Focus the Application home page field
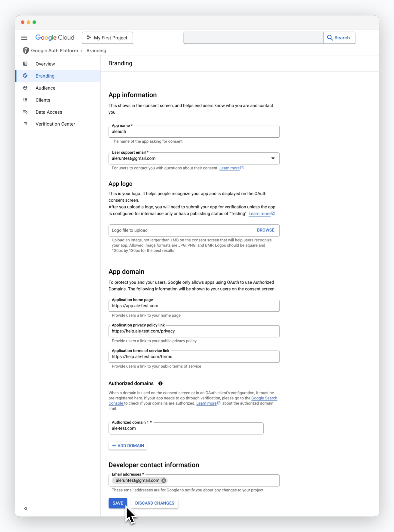The width and height of the screenshot is (394, 532). point(194,306)
